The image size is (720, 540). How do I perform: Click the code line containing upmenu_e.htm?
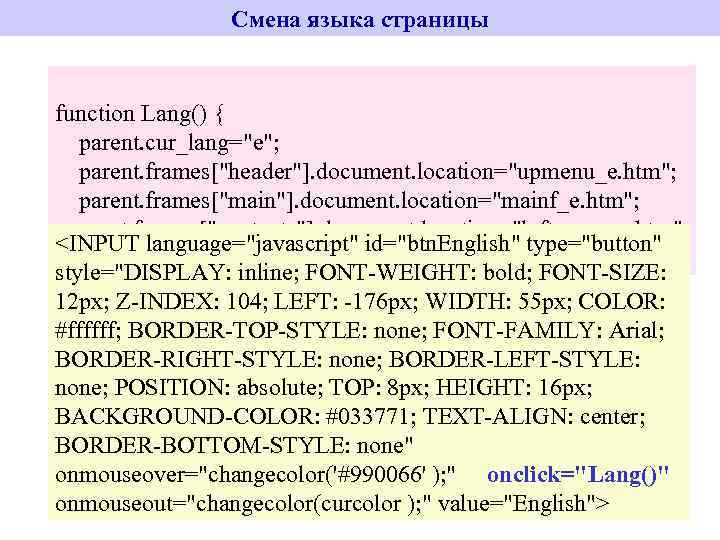tap(377, 172)
